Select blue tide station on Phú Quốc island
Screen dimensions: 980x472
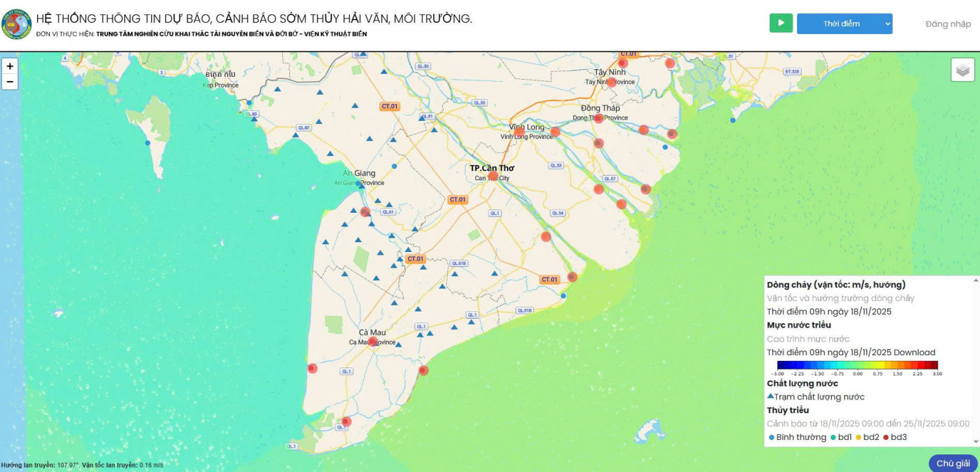pyautogui.click(x=148, y=143)
